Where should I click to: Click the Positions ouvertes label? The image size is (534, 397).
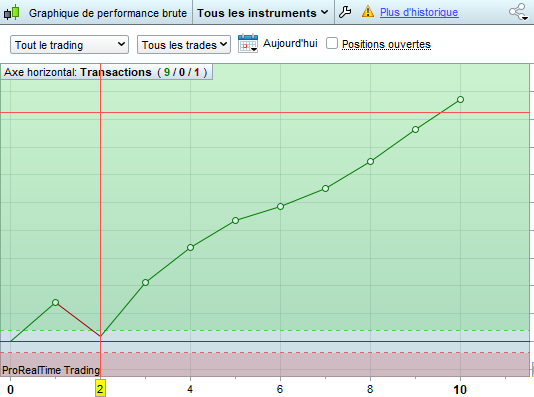386,44
